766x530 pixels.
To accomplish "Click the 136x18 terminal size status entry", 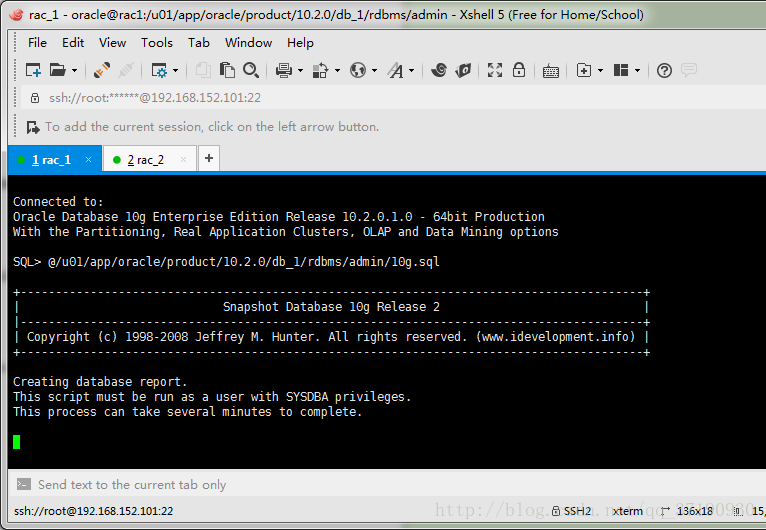I will coord(686,511).
